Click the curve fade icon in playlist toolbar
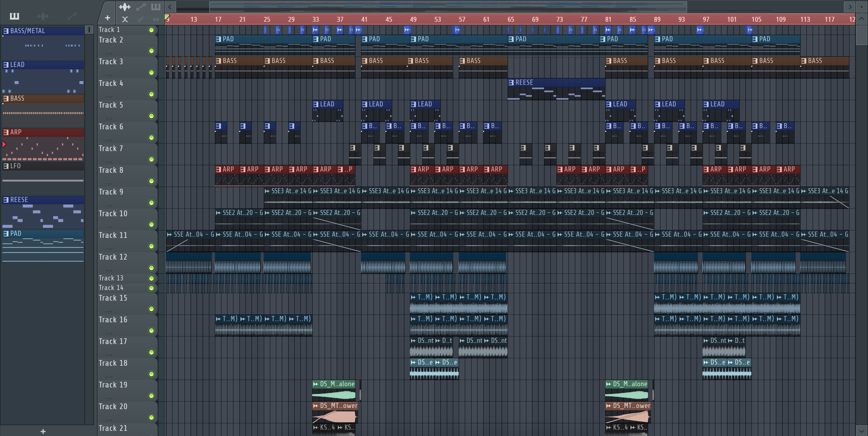868x436 pixels. (x=140, y=20)
